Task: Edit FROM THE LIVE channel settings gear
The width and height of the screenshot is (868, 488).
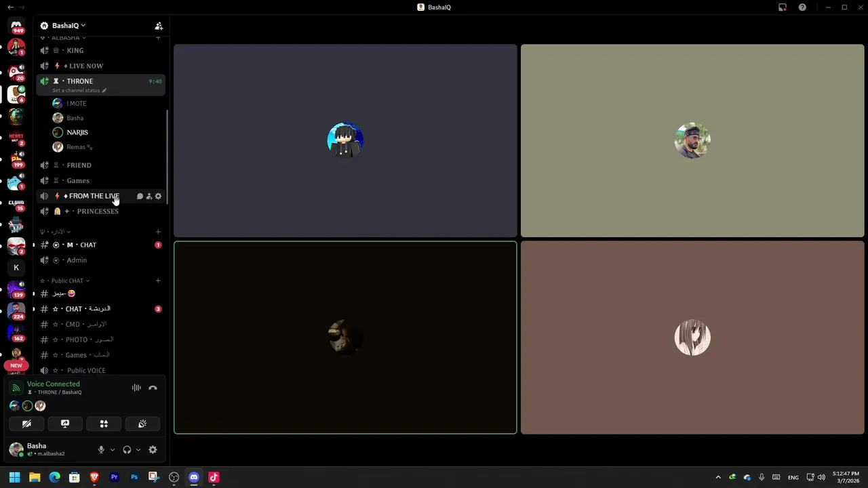Action: (x=158, y=197)
